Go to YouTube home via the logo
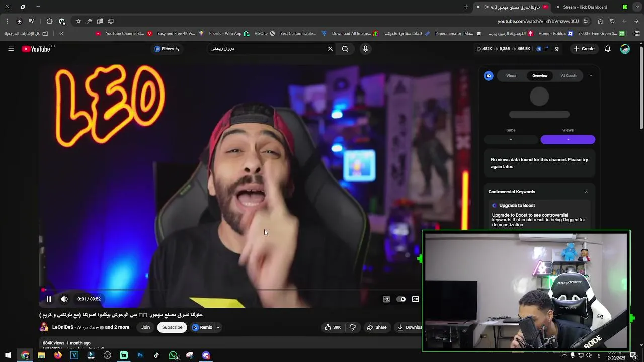 pos(36,49)
